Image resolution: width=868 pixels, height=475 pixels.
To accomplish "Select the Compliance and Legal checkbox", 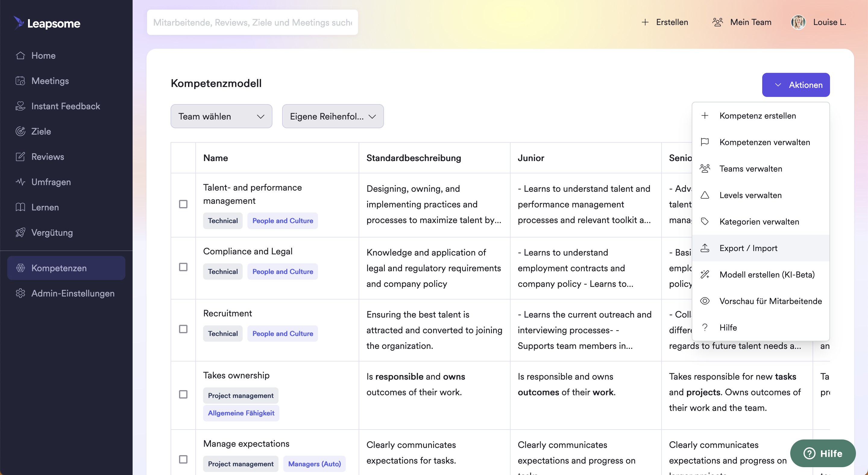I will pos(183,267).
